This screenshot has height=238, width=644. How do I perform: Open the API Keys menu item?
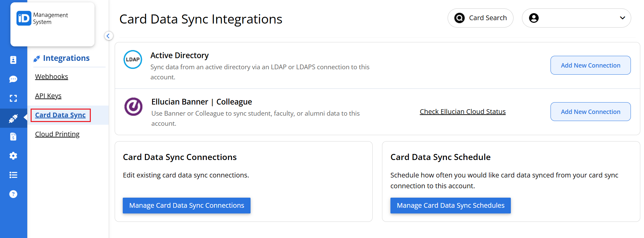[48, 96]
